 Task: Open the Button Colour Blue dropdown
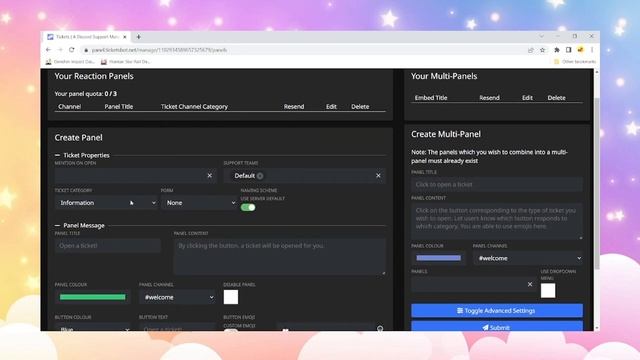pos(93,328)
